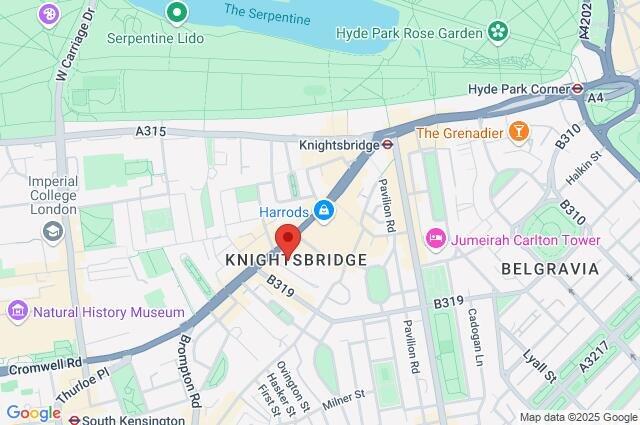The width and height of the screenshot is (640, 425).
Task: Click Hyde Park Corner tube station symbol
Action: pos(577,89)
